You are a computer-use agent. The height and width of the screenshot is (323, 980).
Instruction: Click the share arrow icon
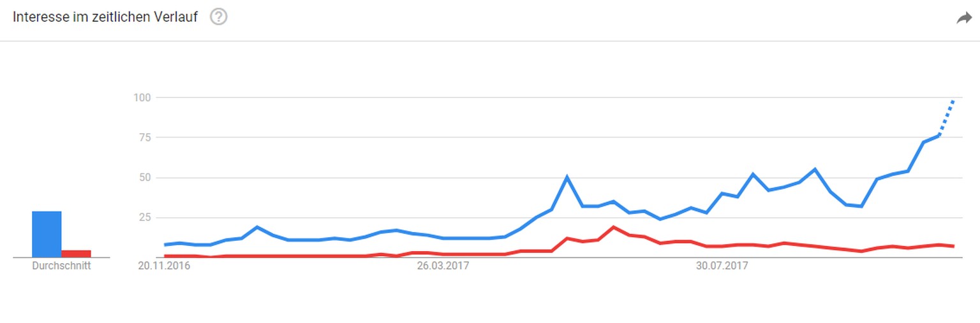click(x=963, y=18)
